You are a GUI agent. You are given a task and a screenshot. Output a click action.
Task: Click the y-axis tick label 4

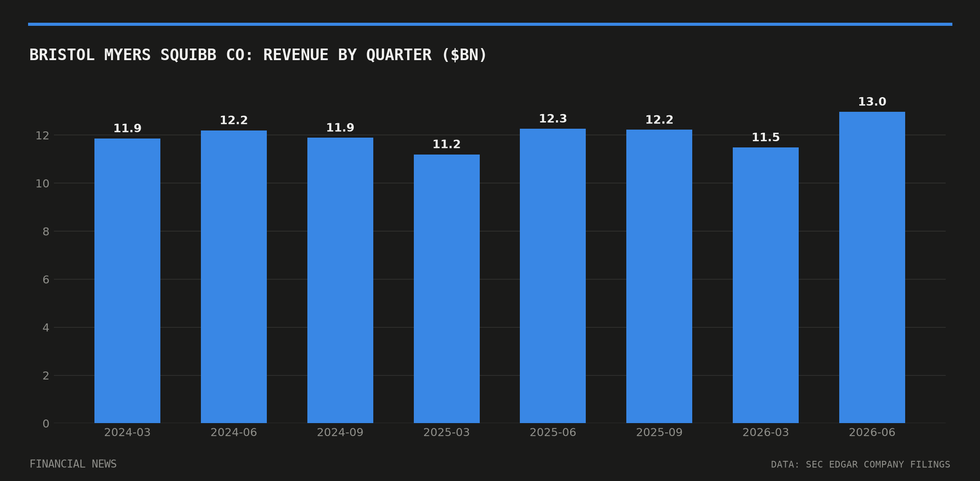pyautogui.click(x=46, y=328)
